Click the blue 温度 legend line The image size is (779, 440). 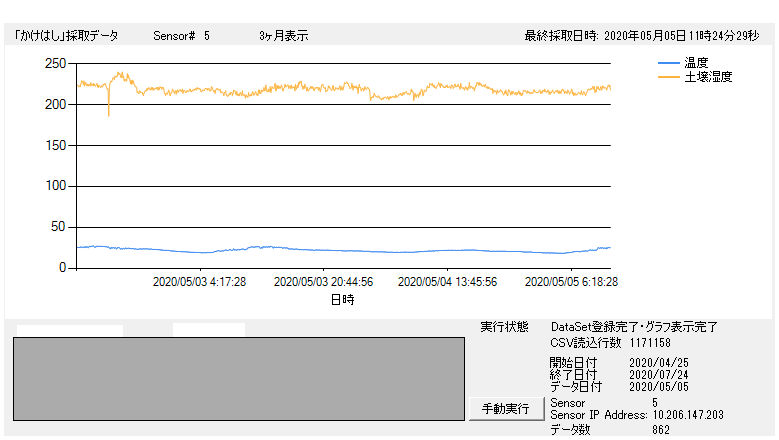(668, 63)
